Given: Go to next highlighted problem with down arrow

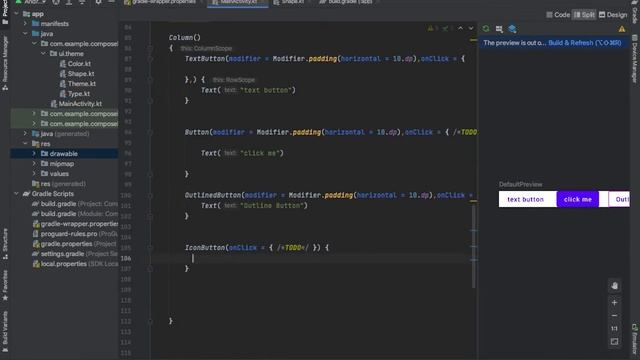Looking at the screenshot, I should click(471, 28).
